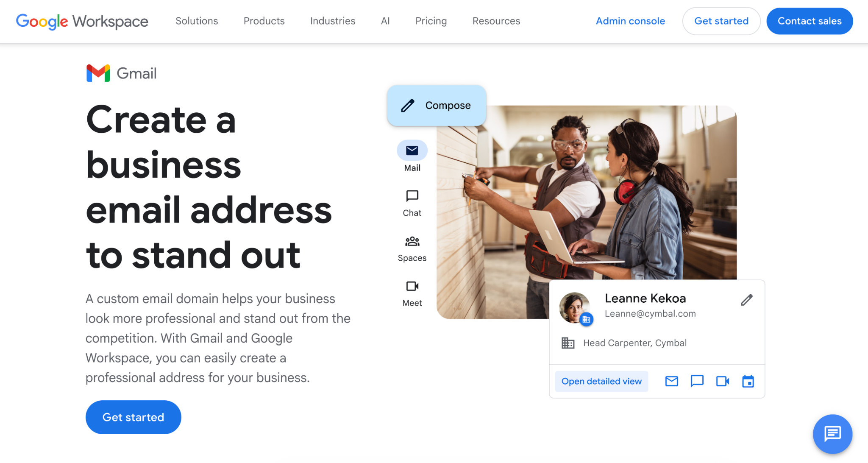Select the Mail icon in sidebar

412,151
